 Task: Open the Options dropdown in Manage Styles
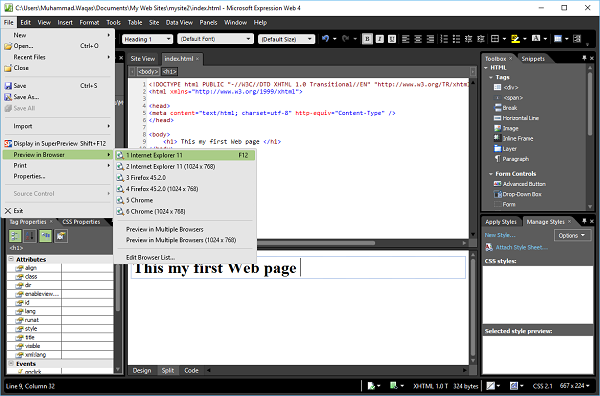(572, 235)
